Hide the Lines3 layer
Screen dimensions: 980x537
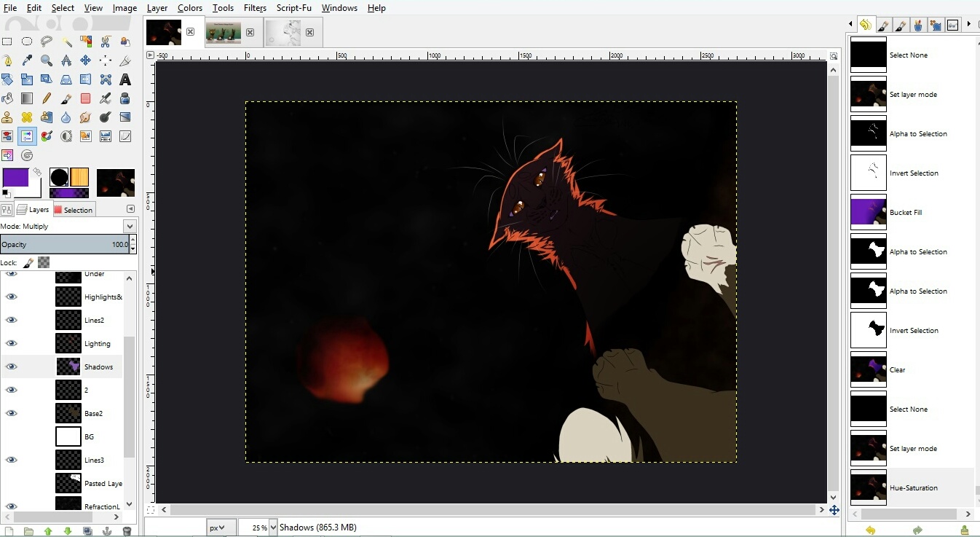[11, 460]
